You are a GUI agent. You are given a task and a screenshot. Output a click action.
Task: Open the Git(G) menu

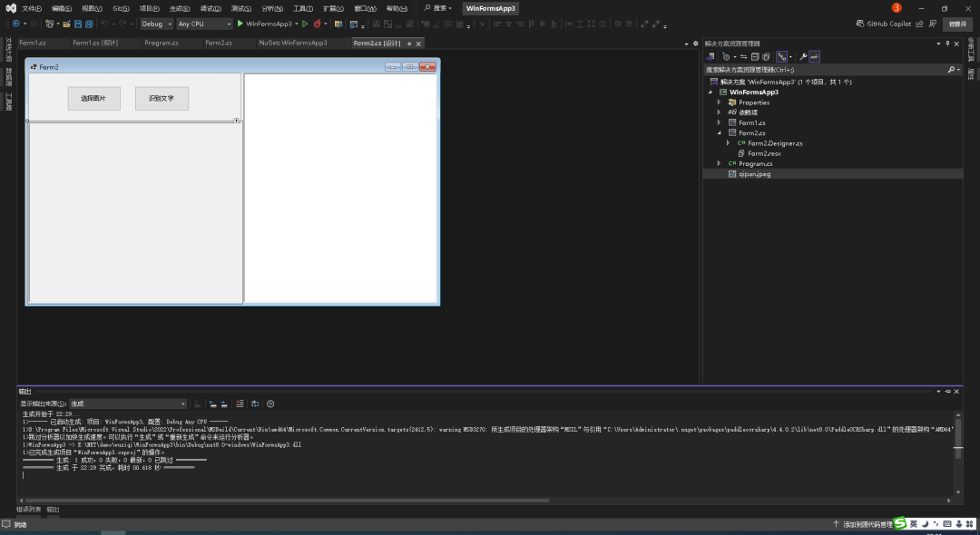121,8
